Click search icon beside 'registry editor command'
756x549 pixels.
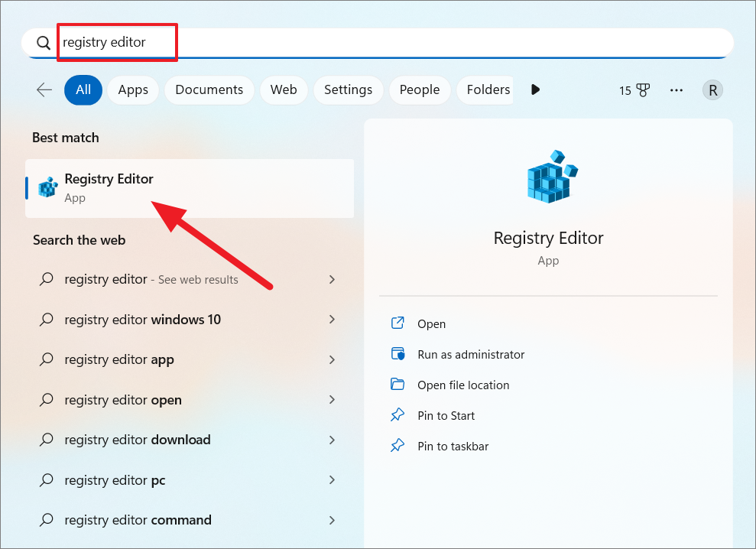(47, 520)
